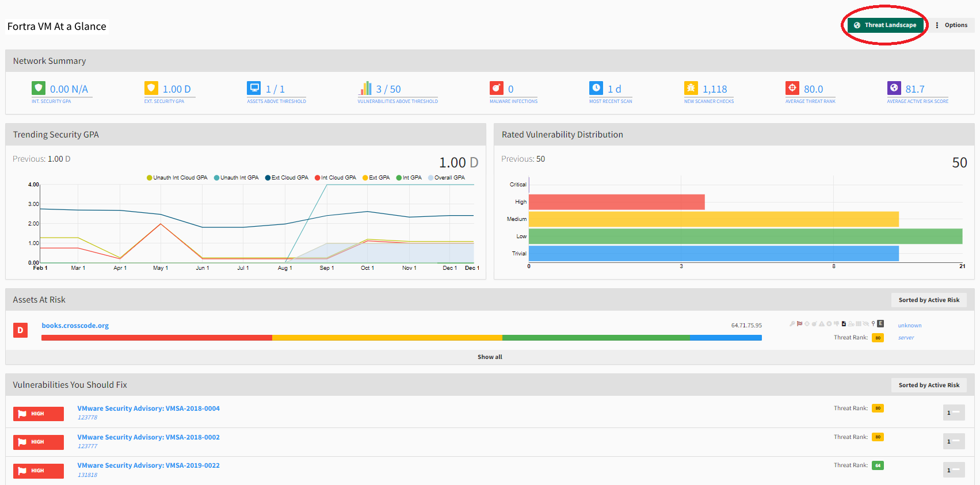Screen dimensions: 980x485
Task: Click the black document icon on asset row
Action: tap(844, 323)
